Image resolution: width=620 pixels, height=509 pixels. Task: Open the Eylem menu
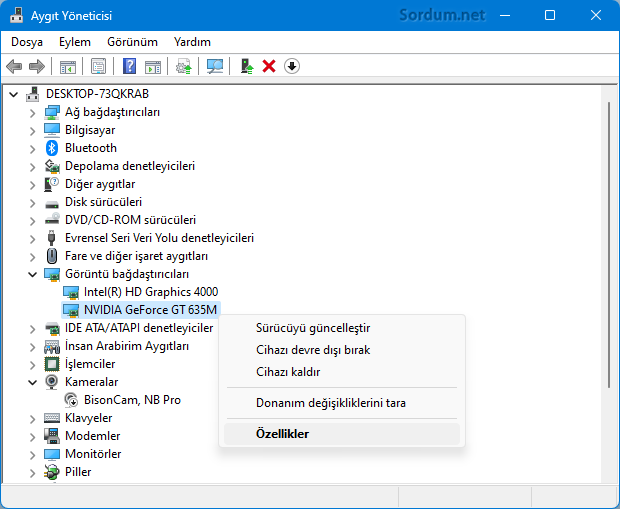(x=75, y=42)
